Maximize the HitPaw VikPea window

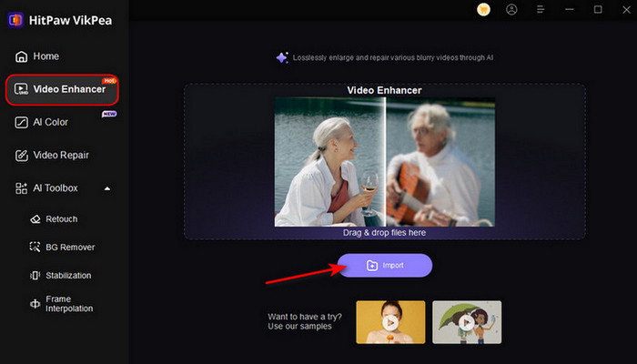click(x=598, y=9)
